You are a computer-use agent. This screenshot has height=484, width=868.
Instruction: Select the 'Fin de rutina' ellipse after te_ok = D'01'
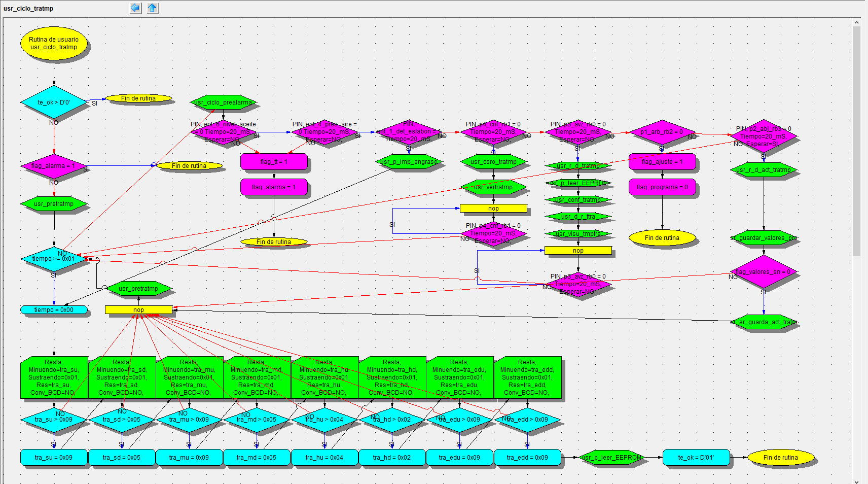[x=781, y=458]
